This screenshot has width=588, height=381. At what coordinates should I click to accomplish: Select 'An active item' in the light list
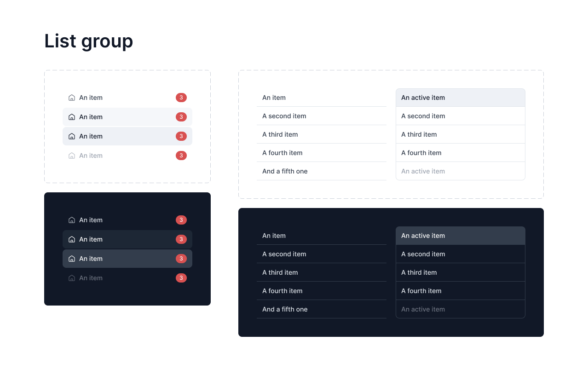tap(460, 98)
